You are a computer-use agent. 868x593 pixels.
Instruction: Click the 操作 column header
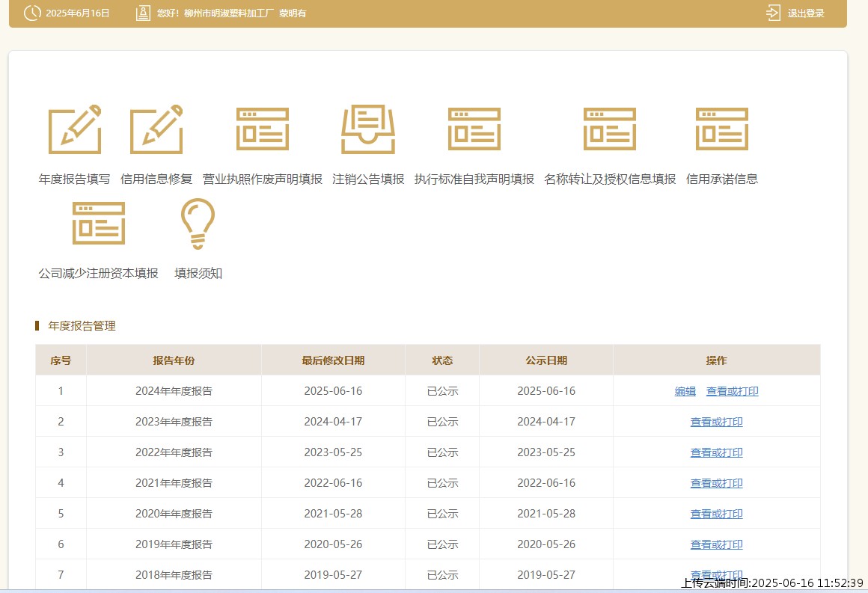click(716, 360)
